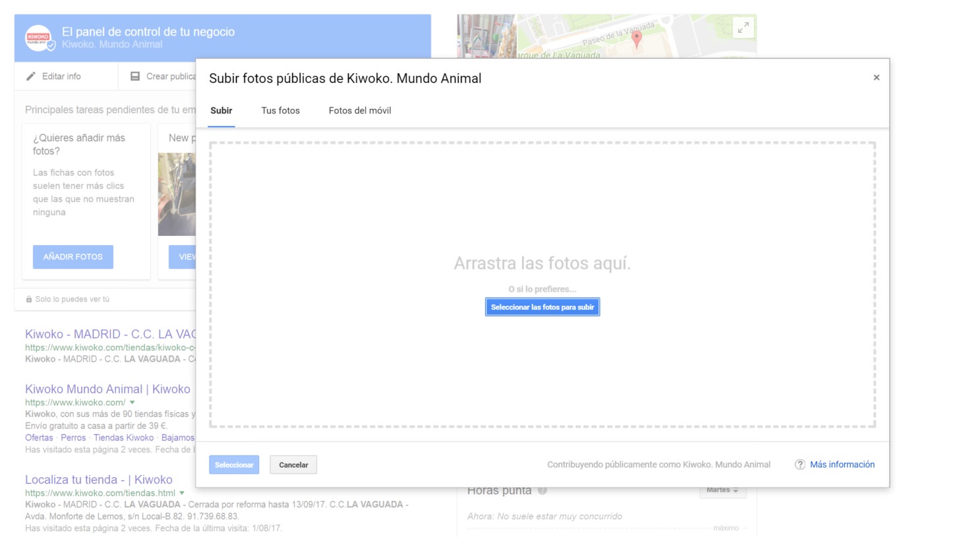Close the photo upload dialog
Viewport: 980px width, 537px height.
coord(876,78)
